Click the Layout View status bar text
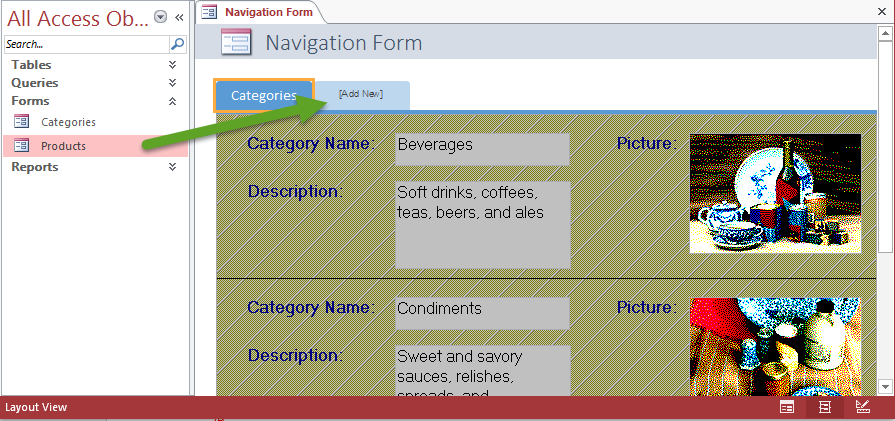 pyautogui.click(x=36, y=407)
